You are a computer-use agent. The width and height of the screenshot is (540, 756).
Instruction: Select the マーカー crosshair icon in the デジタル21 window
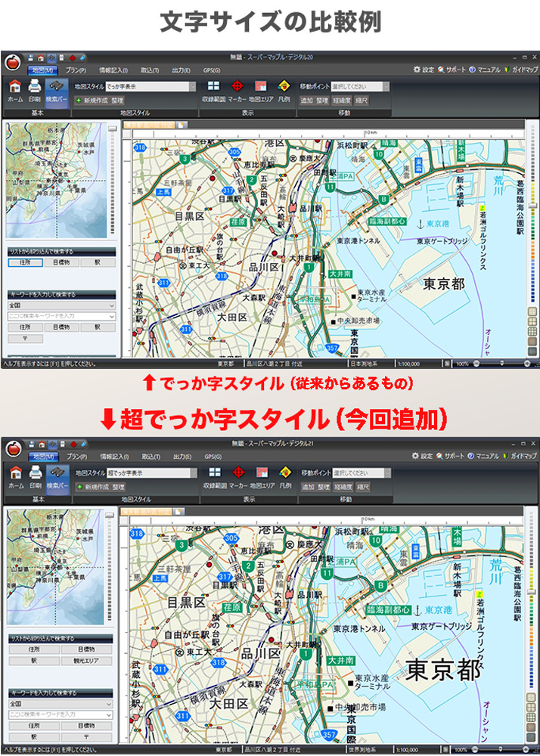(x=238, y=472)
